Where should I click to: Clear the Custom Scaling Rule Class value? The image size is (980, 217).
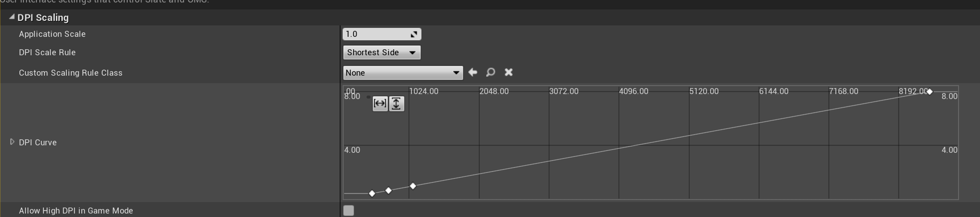[509, 73]
